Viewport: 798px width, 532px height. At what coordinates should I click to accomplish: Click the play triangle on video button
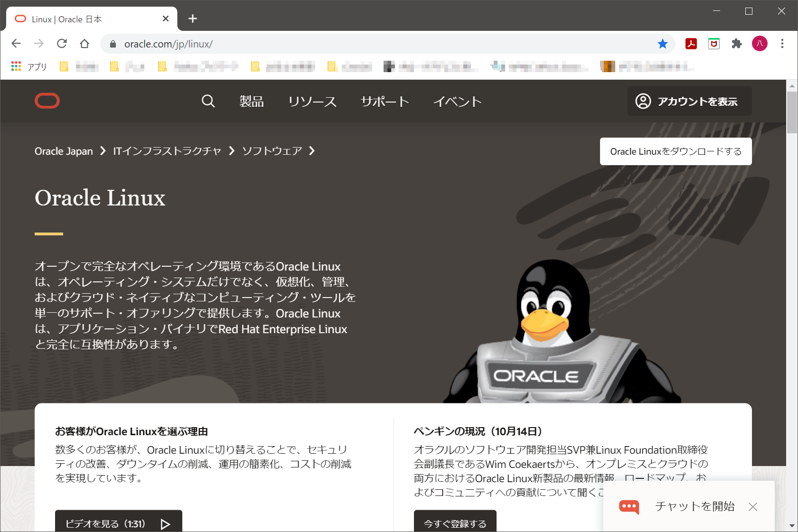coord(165,524)
